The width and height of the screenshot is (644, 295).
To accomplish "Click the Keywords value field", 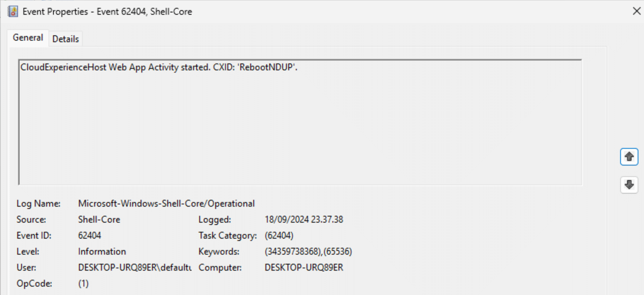I will tap(309, 251).
